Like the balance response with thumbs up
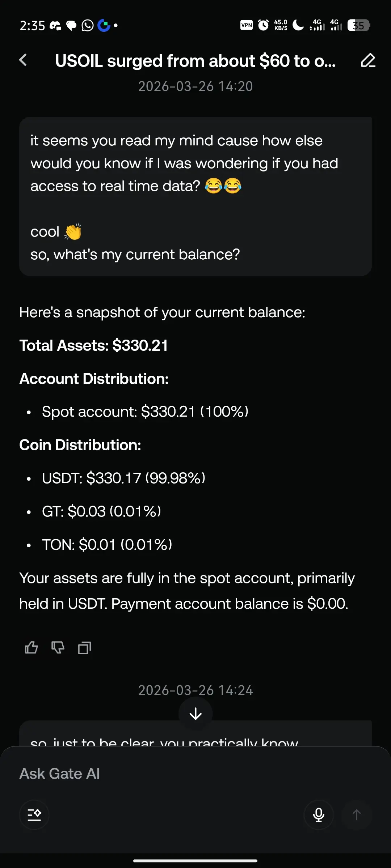Image resolution: width=391 pixels, height=868 pixels. 31,647
